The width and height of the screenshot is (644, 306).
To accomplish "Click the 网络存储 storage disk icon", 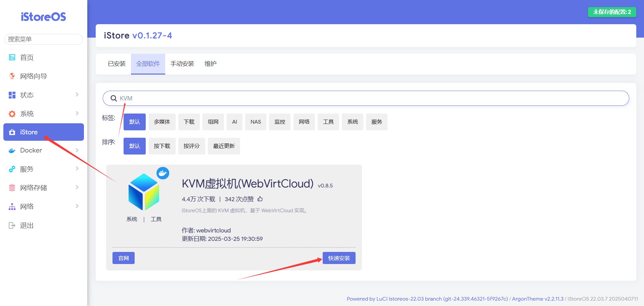I will (x=12, y=188).
